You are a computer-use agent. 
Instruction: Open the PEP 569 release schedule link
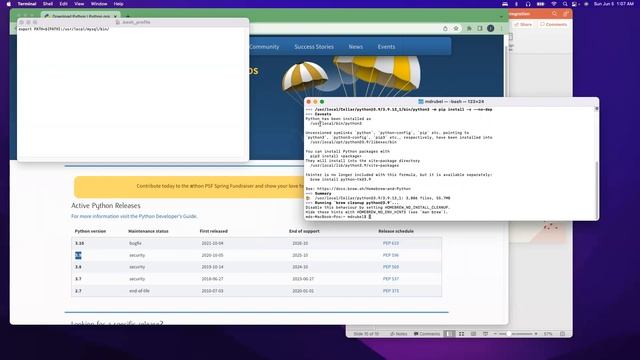pyautogui.click(x=391, y=267)
